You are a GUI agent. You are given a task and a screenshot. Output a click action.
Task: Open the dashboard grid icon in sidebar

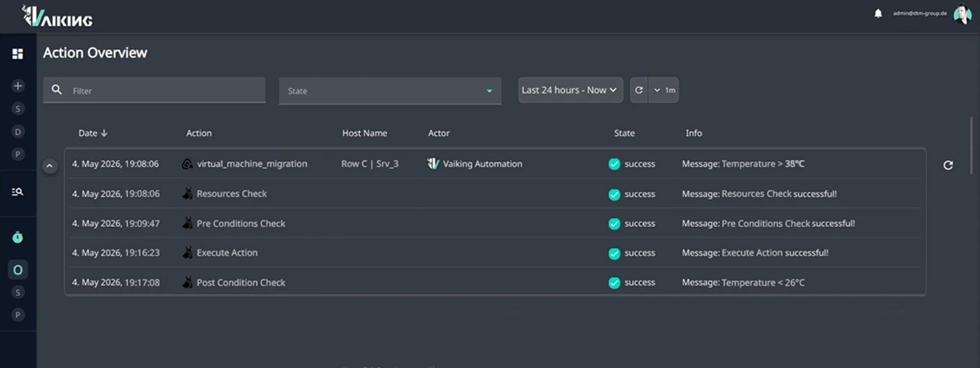18,54
